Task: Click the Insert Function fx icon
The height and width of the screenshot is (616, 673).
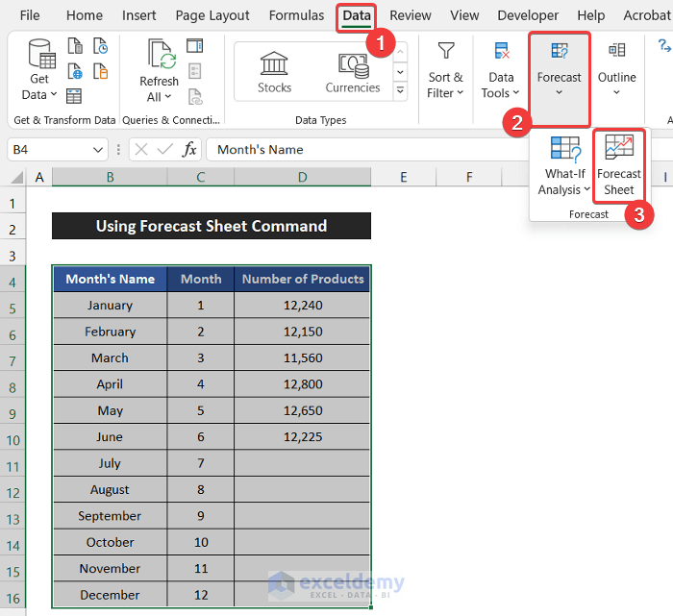Action: click(x=189, y=150)
